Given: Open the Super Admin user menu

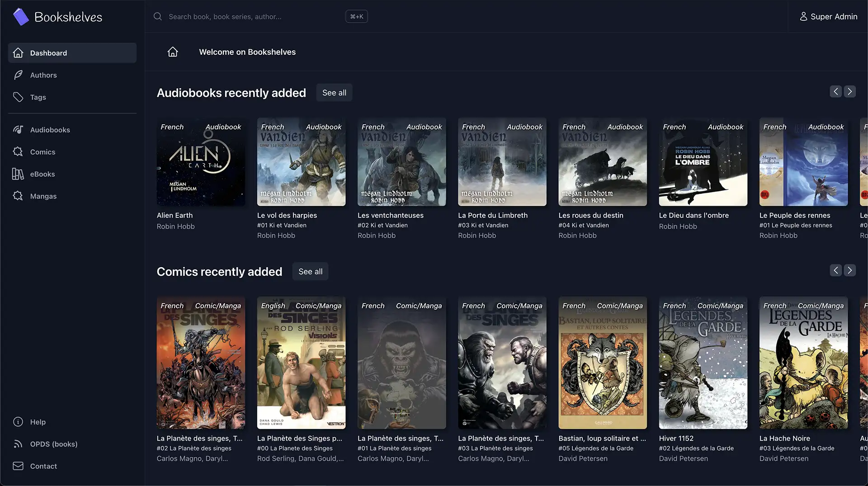Looking at the screenshot, I should click(x=828, y=17).
